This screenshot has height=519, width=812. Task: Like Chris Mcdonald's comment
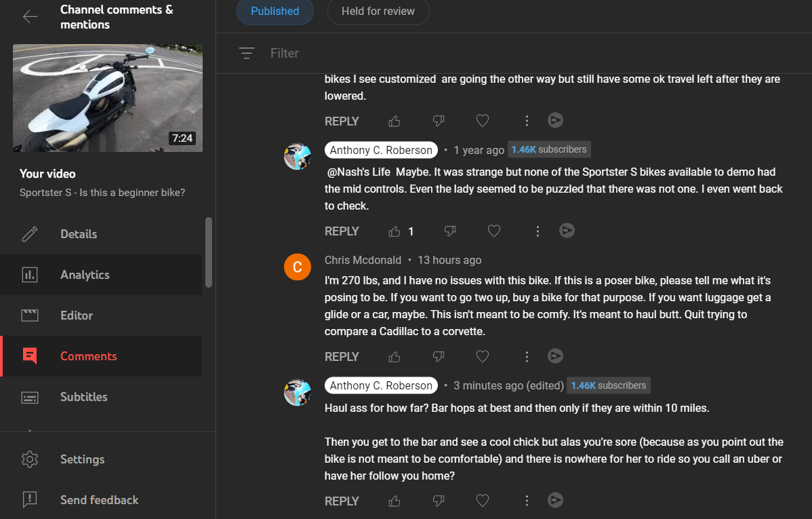click(x=394, y=356)
